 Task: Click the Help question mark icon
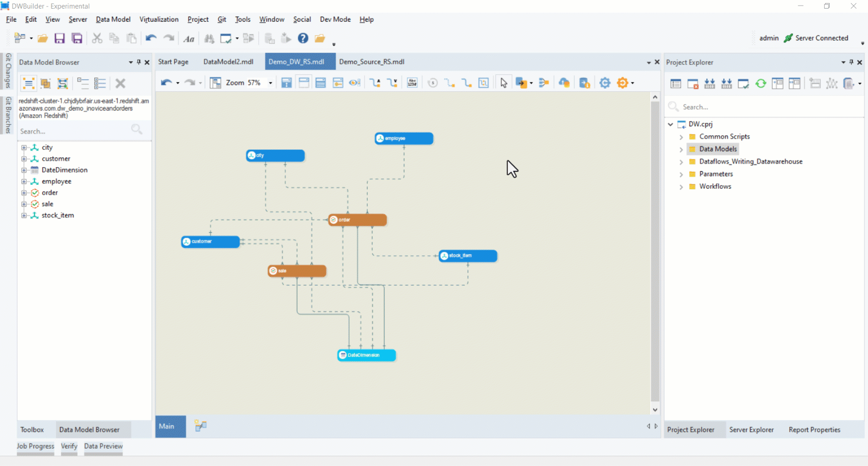pyautogui.click(x=303, y=38)
